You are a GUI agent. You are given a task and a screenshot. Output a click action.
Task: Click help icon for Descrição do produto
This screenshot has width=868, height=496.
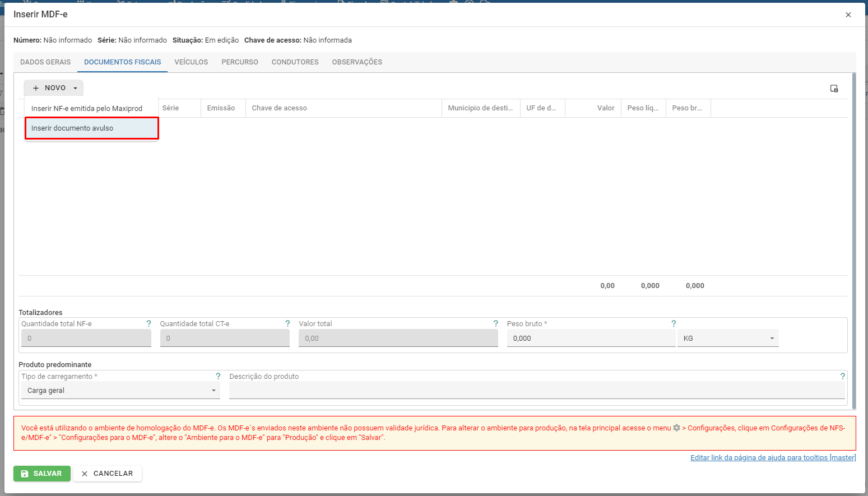coord(842,376)
